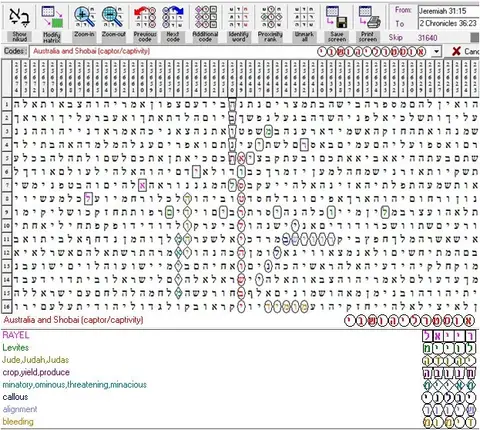Click the Unmark all icon

click(304, 18)
